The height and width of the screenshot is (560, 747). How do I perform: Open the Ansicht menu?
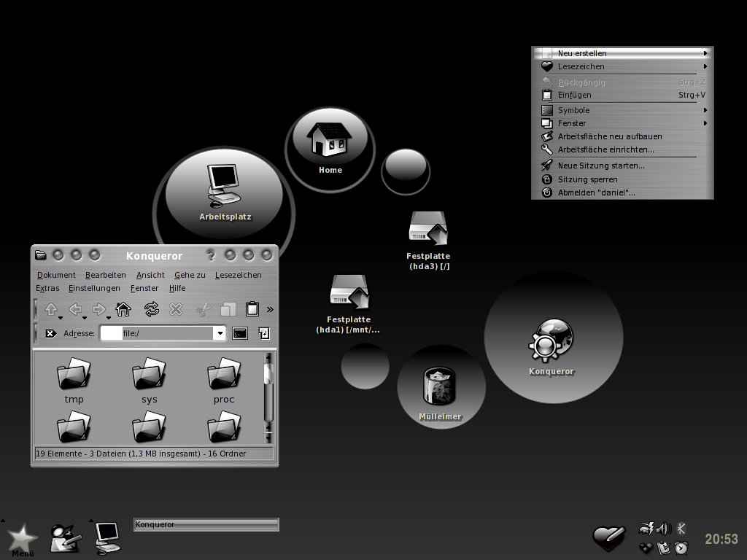click(150, 275)
